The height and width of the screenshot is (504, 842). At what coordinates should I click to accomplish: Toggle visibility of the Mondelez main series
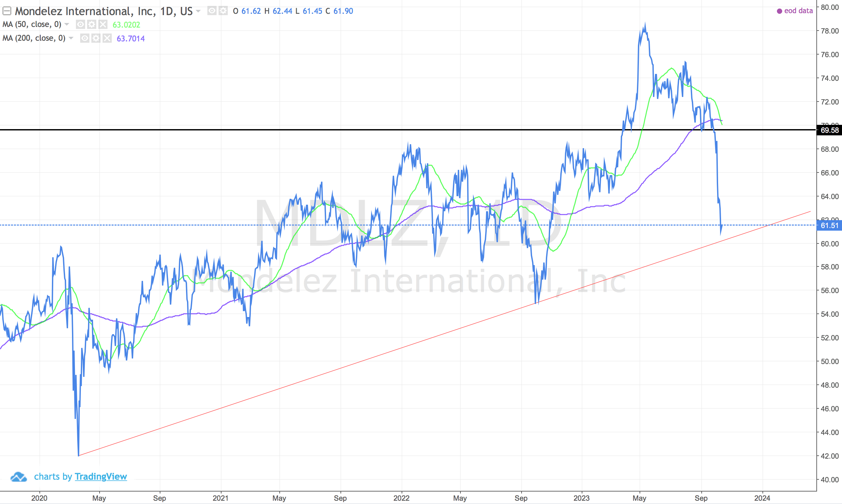[212, 11]
